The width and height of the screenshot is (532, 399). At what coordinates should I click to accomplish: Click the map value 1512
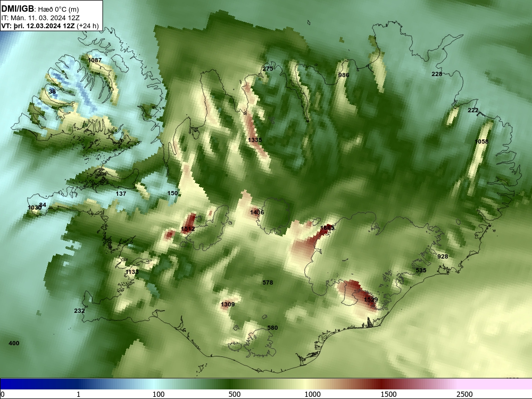[188, 229]
